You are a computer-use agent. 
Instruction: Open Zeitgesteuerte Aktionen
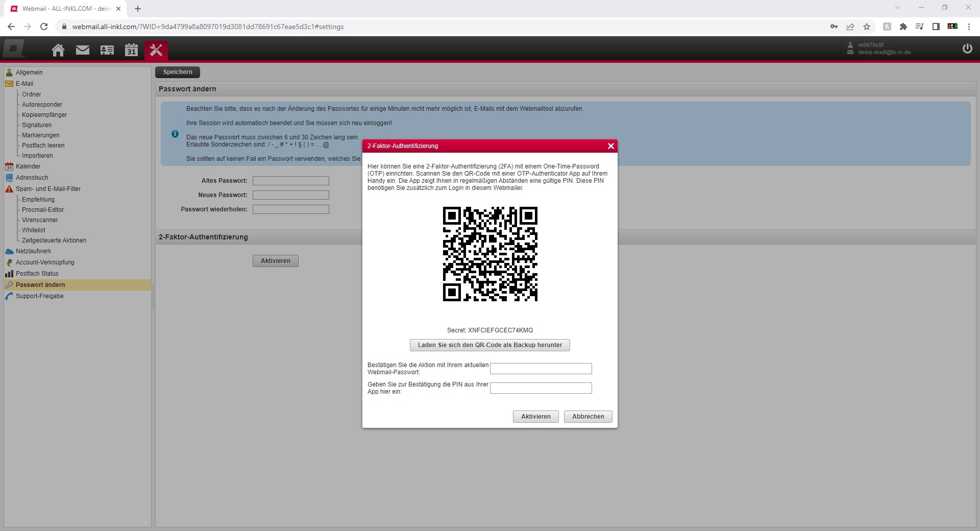(x=54, y=240)
